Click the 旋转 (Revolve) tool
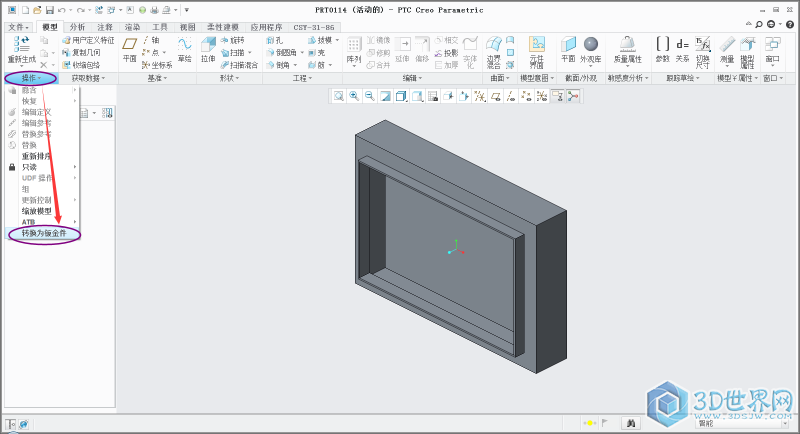This screenshot has height=434, width=800. (233, 40)
